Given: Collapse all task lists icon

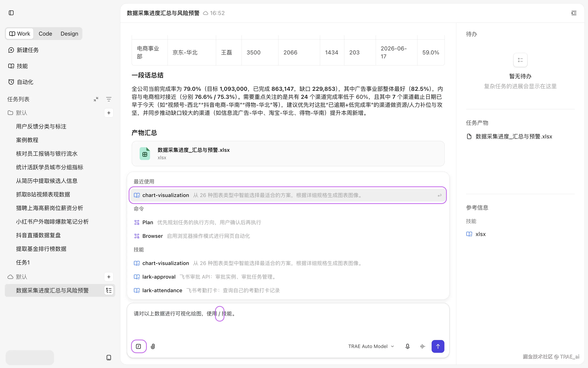Looking at the screenshot, I should (x=96, y=99).
